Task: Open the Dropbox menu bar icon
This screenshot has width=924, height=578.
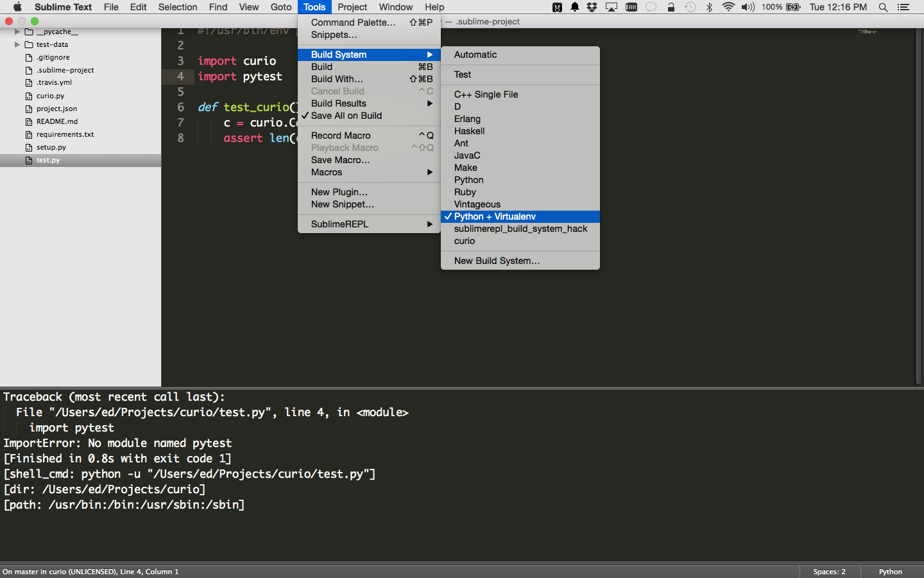Action: (592, 7)
